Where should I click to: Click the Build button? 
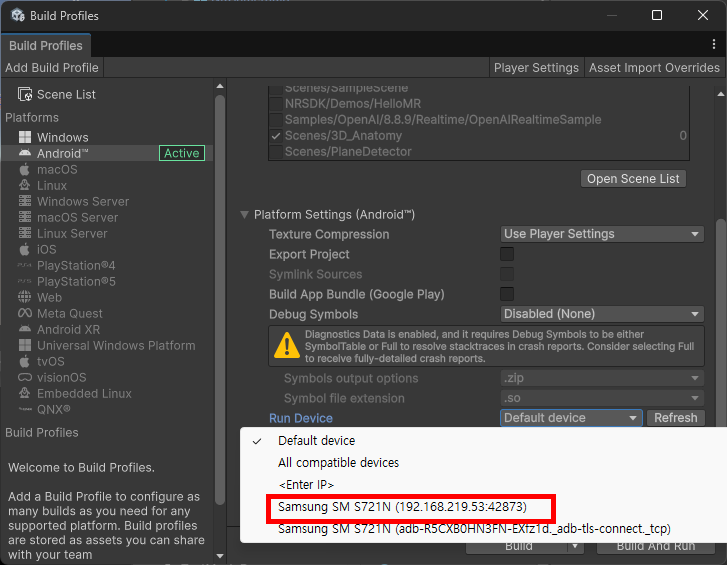[517, 547]
